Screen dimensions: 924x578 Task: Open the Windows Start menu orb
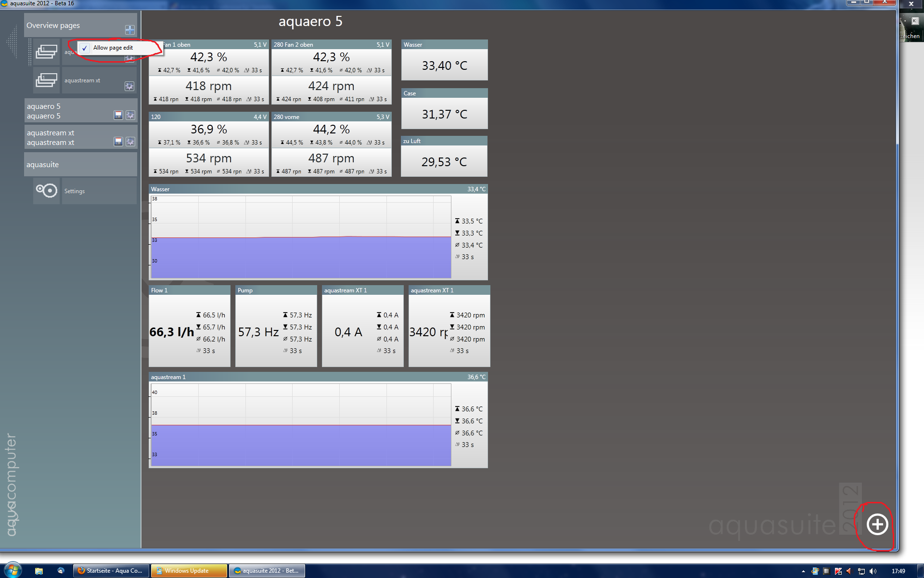coord(13,570)
